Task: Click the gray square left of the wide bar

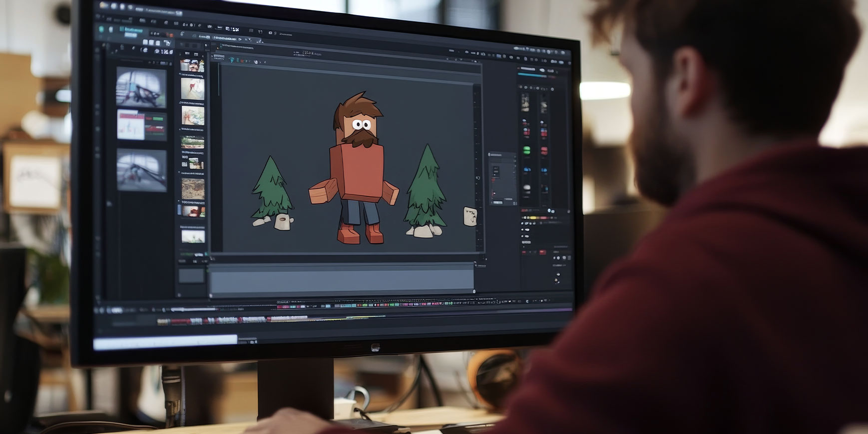Action: point(192,275)
